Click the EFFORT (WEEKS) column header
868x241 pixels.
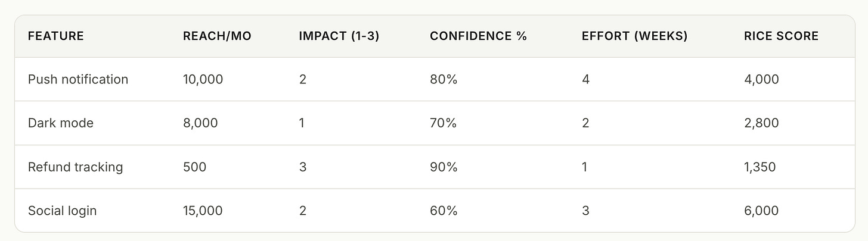click(x=634, y=36)
